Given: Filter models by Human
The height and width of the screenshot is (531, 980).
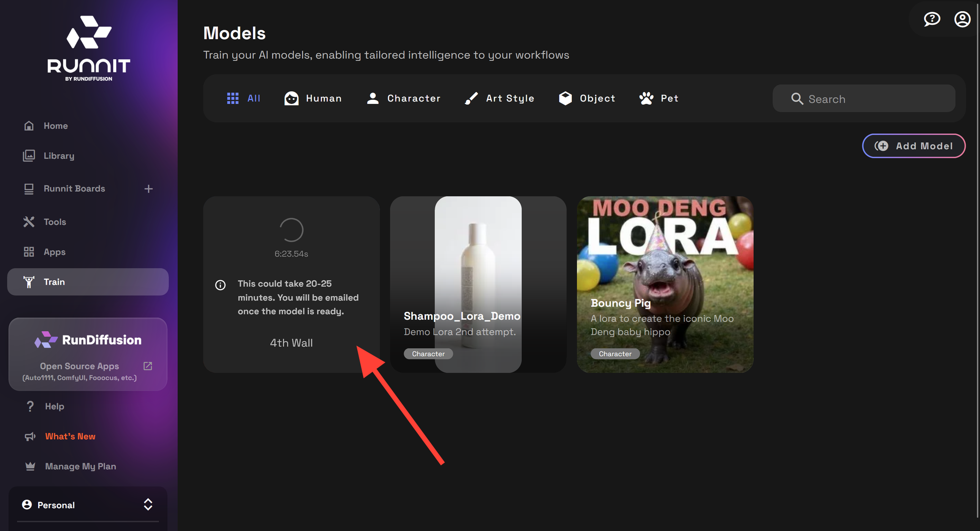Looking at the screenshot, I should click(x=313, y=98).
